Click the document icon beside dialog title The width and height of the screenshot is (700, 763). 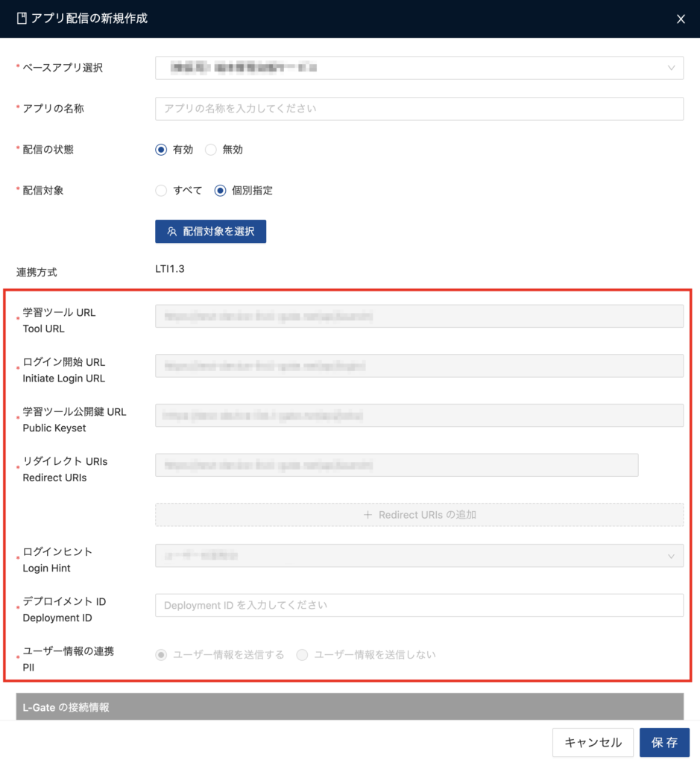[21, 19]
